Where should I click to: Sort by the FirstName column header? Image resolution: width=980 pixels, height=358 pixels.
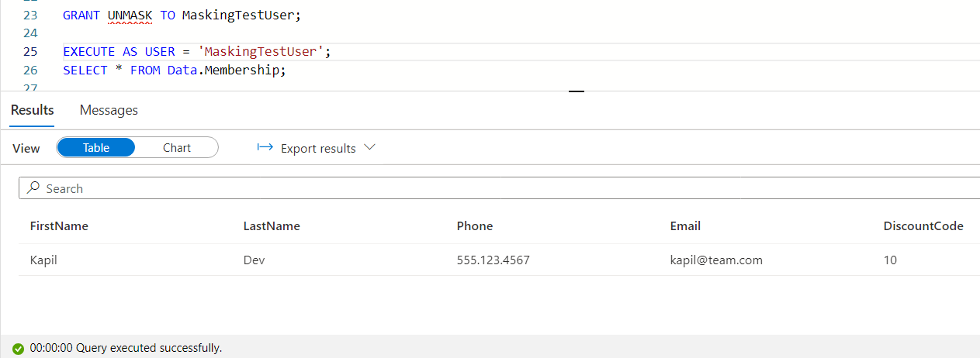click(59, 226)
